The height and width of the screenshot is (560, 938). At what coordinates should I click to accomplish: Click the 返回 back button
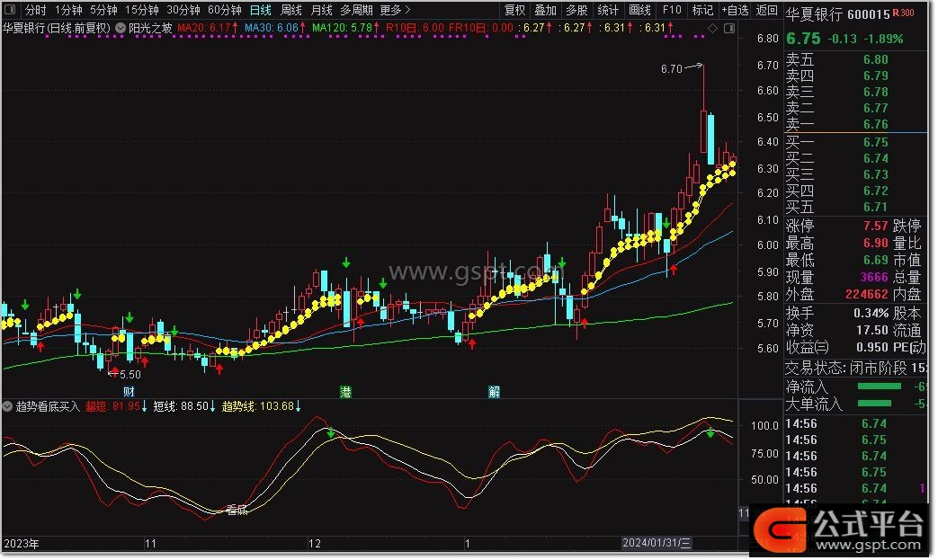766,10
